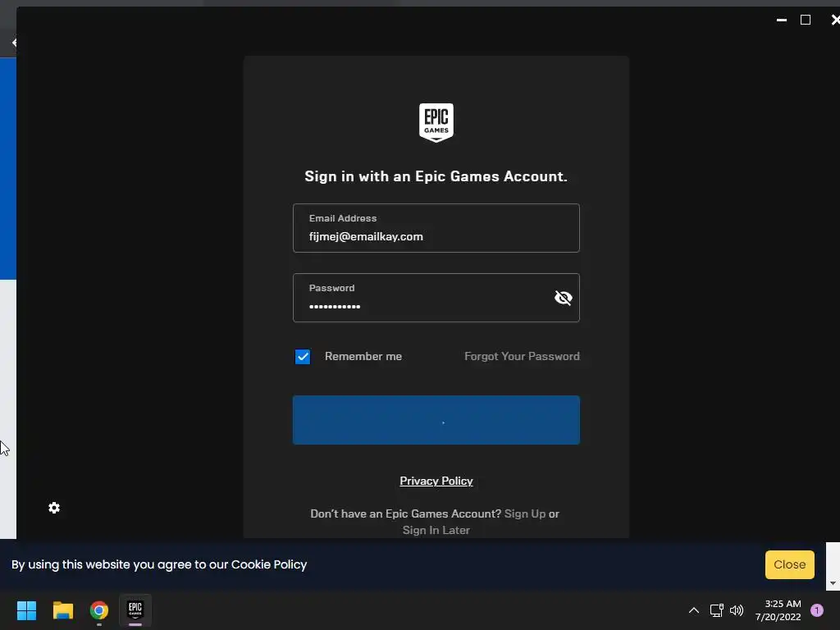Open the Privacy Policy link
The image size is (840, 630).
(x=436, y=481)
